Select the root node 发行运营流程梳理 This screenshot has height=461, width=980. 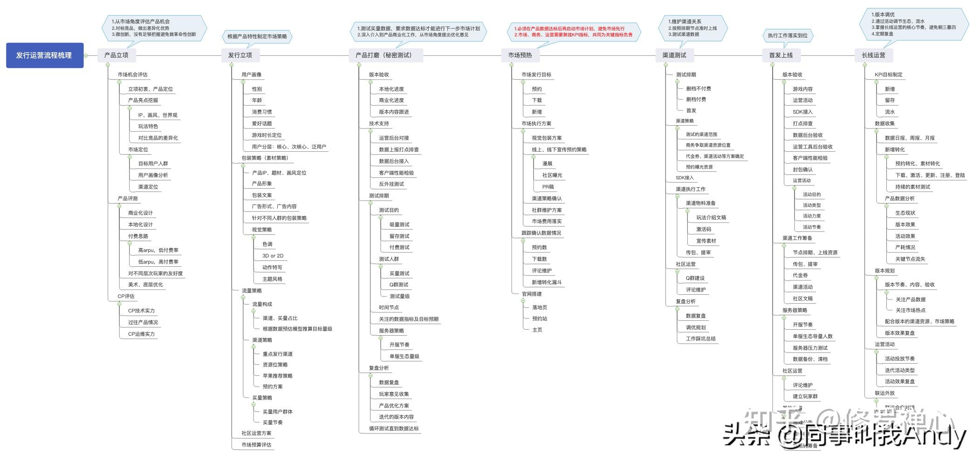[45, 55]
